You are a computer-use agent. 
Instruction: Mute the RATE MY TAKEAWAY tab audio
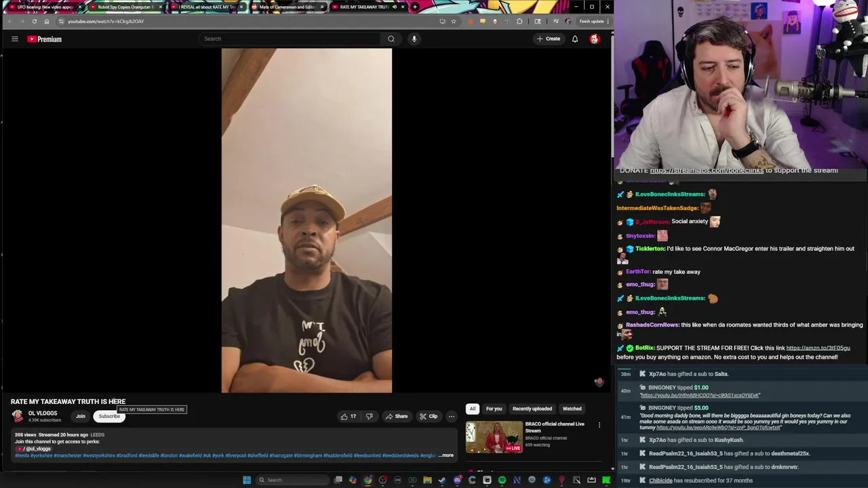[x=395, y=7]
